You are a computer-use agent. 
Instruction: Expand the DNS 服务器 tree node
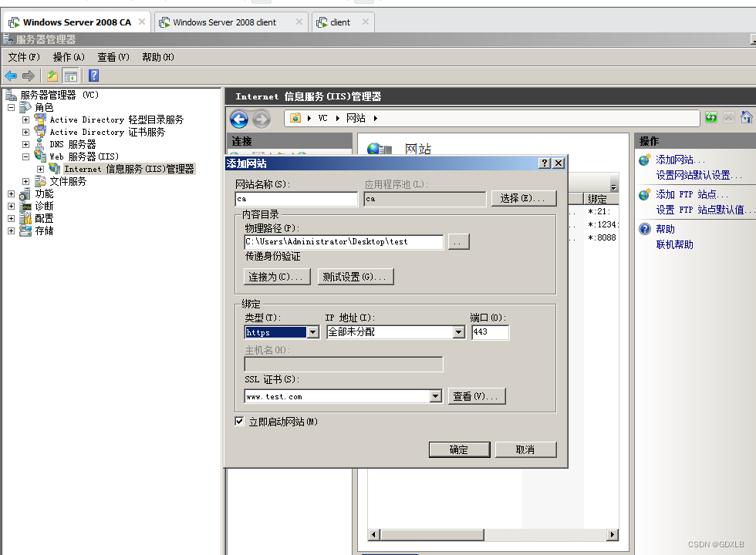click(x=25, y=144)
